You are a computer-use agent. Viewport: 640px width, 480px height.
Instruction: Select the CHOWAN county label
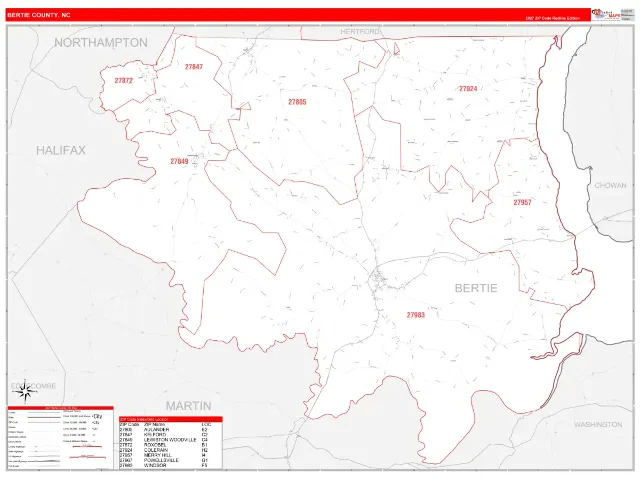[610, 185]
